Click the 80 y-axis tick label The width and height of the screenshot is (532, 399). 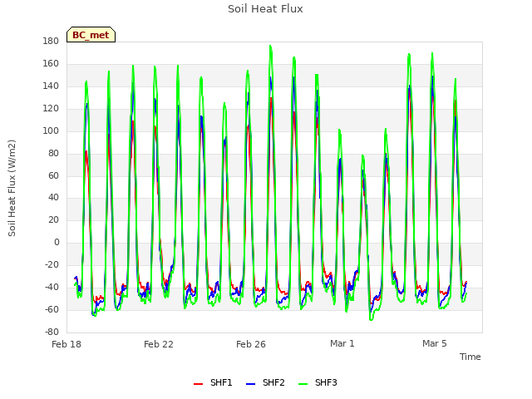tap(53, 153)
